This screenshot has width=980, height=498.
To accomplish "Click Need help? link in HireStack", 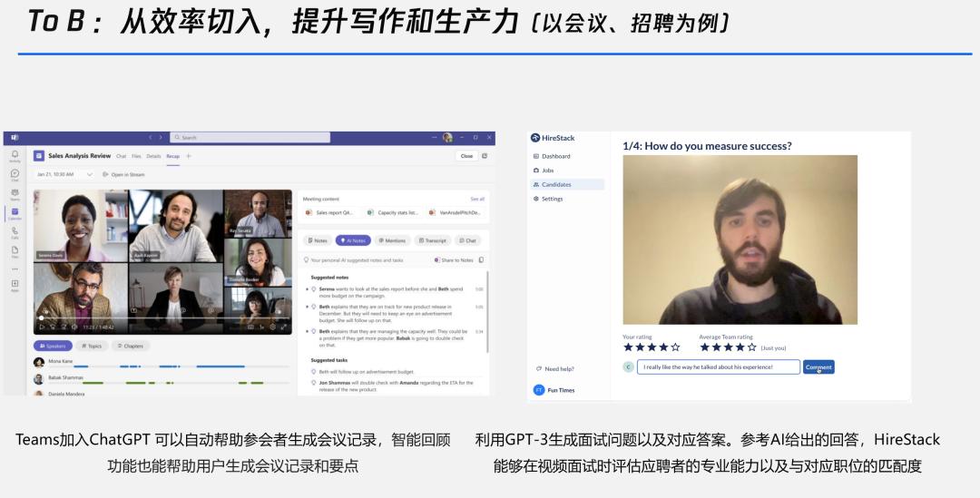I will [555, 368].
